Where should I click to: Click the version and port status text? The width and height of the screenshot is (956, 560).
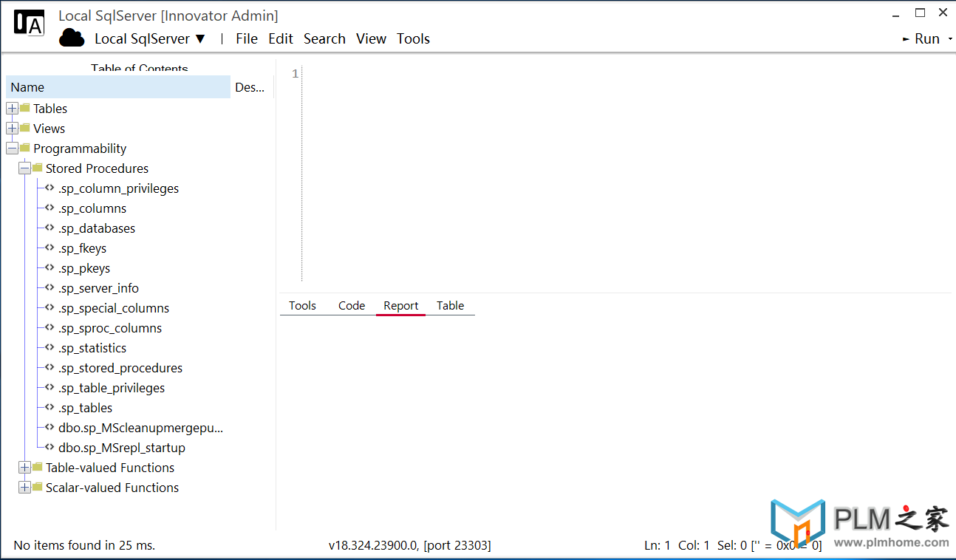(410, 545)
